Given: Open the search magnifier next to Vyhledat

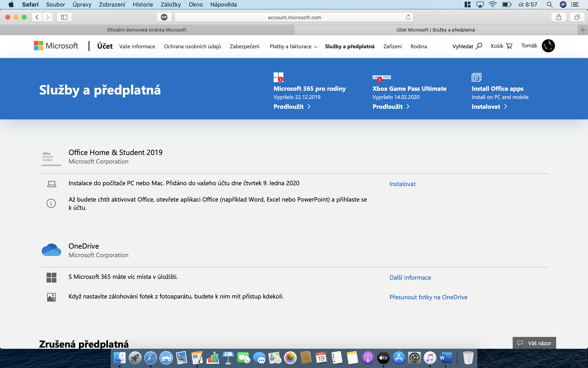Looking at the screenshot, I should point(479,46).
